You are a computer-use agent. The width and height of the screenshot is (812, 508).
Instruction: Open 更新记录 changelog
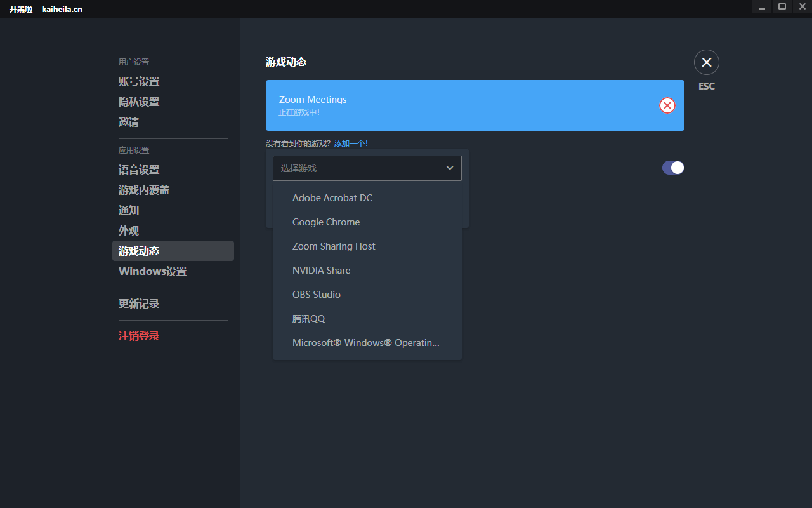coord(139,304)
